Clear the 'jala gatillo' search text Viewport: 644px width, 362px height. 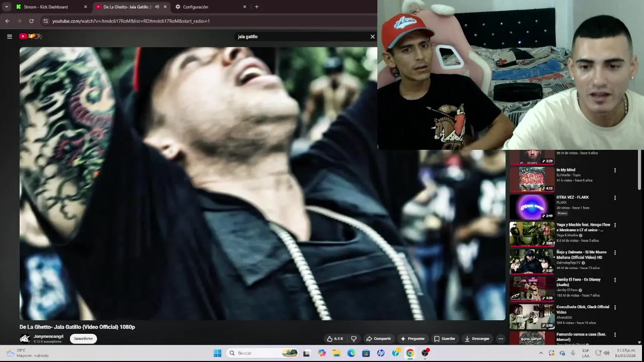[372, 37]
